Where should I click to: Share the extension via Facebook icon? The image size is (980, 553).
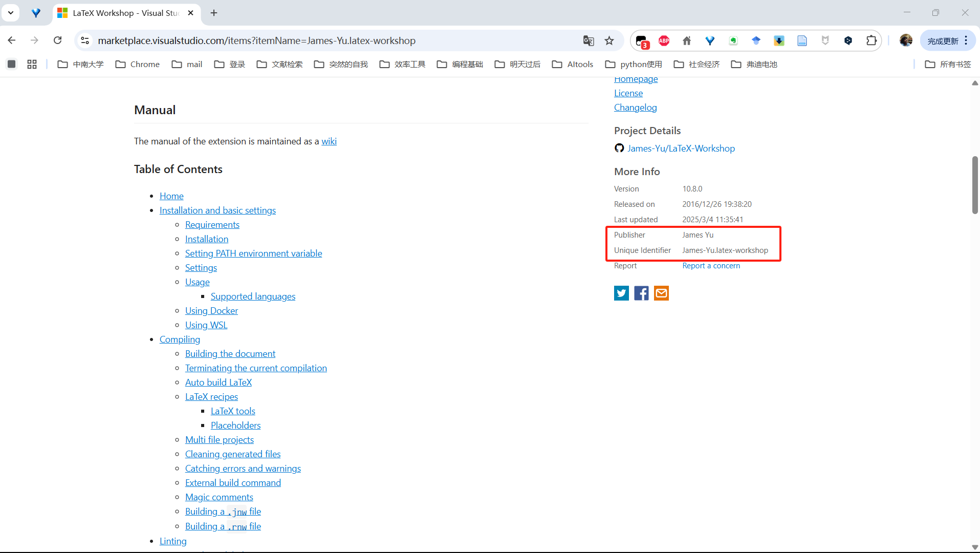pyautogui.click(x=641, y=293)
